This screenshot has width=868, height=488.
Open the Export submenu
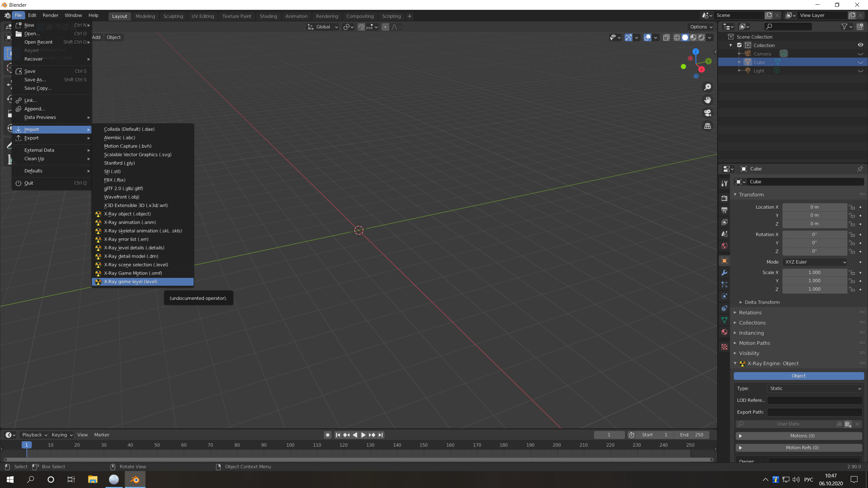pos(52,138)
